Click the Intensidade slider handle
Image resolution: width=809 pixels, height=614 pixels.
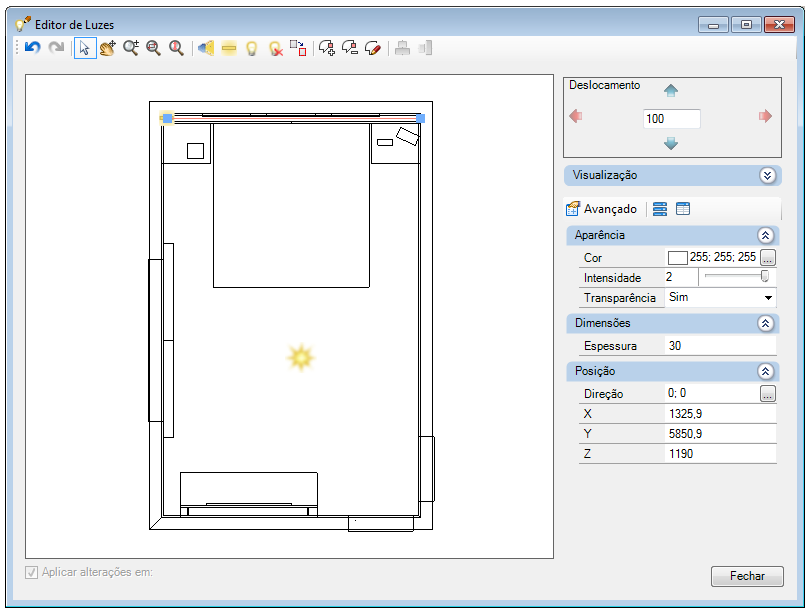[765, 277]
